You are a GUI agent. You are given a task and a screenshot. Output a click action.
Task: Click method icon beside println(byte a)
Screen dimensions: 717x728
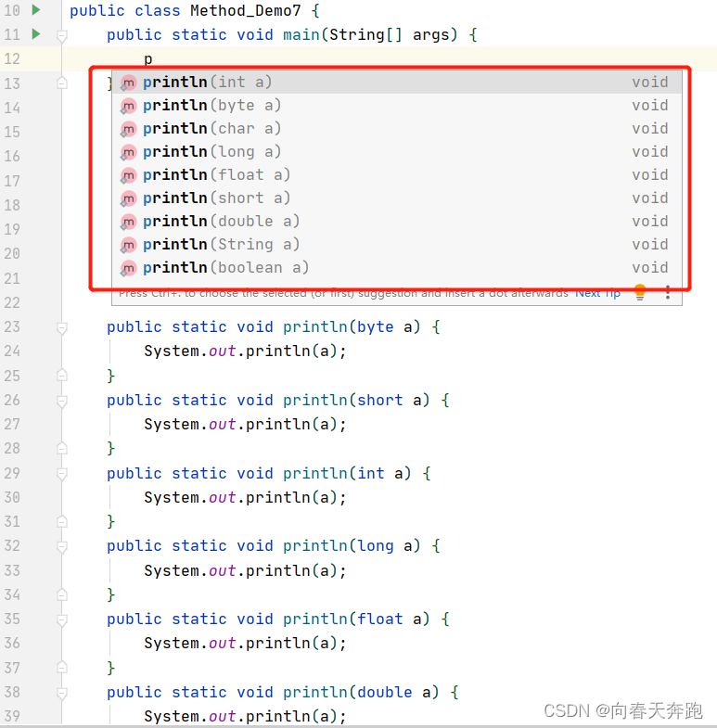pos(128,106)
